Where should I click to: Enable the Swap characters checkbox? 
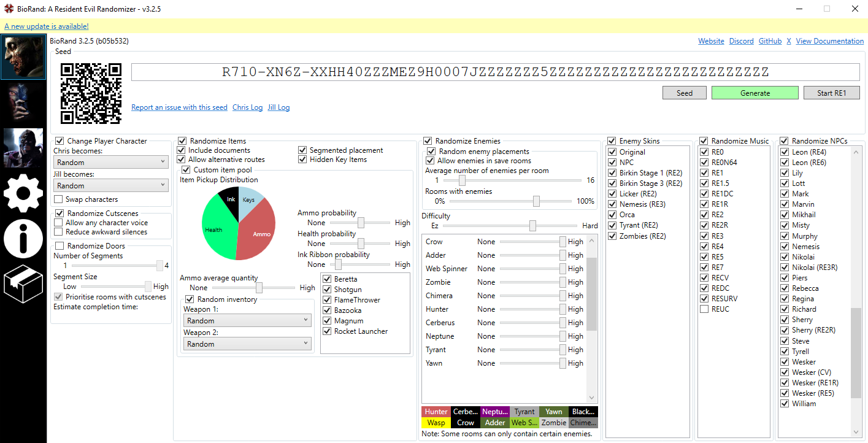point(58,199)
